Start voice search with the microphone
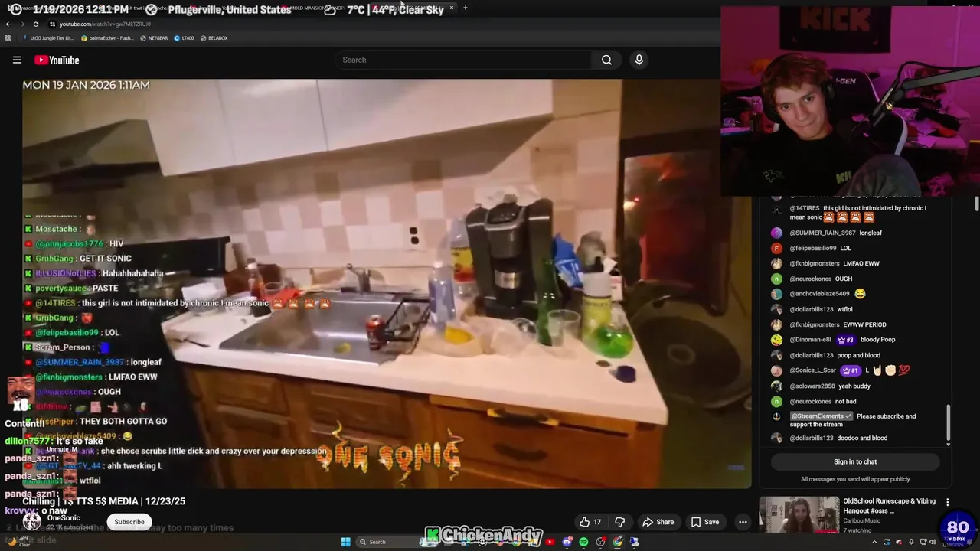This screenshot has height=551, width=980. [x=639, y=60]
